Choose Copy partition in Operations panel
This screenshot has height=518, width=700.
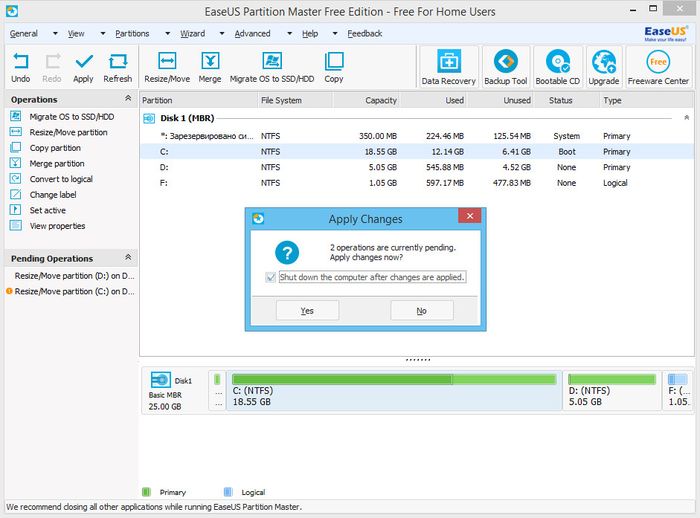pos(46,148)
